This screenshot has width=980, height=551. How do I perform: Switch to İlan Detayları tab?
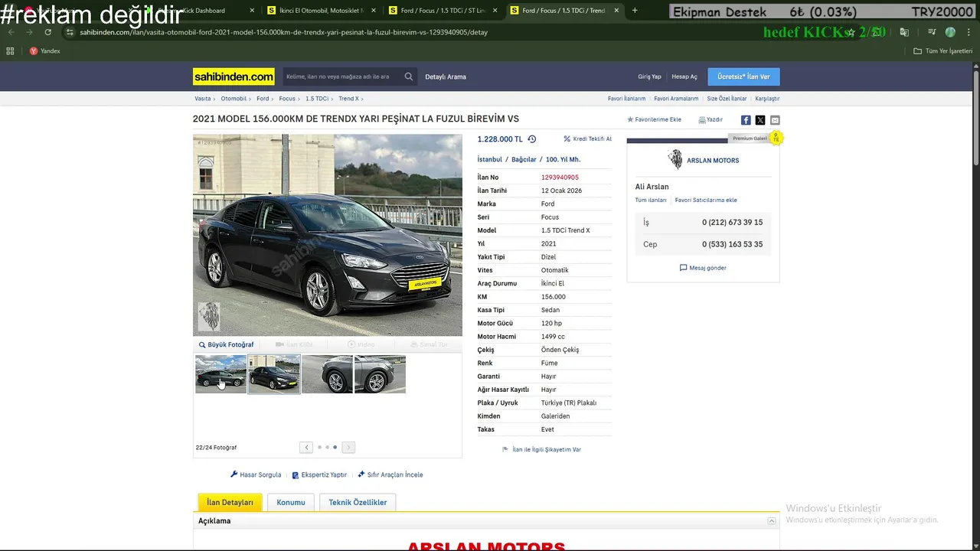(230, 502)
